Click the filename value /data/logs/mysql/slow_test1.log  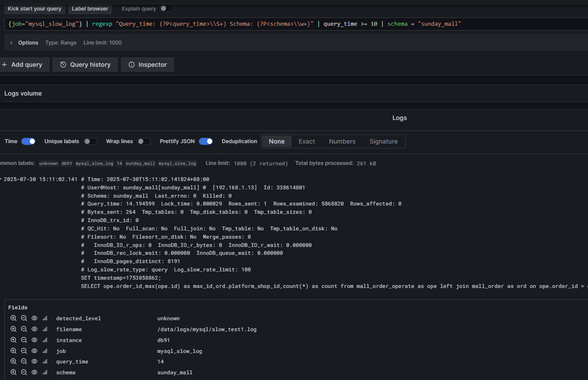pyautogui.click(x=207, y=329)
